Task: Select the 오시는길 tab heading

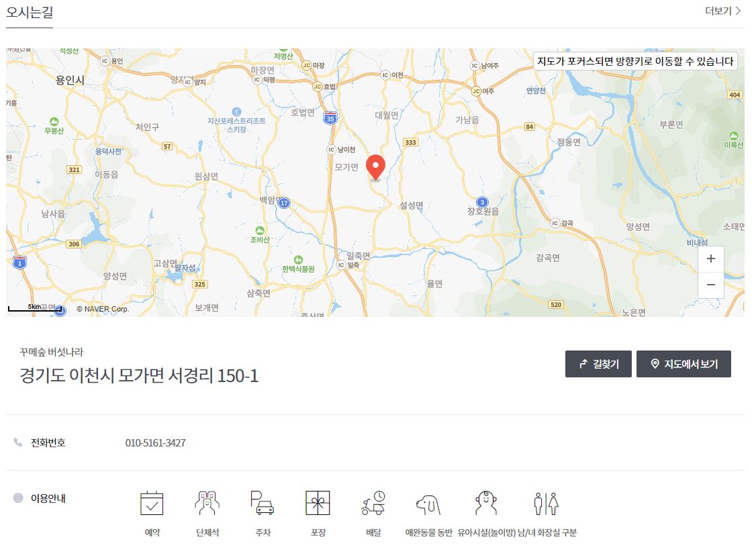Action: [30, 12]
